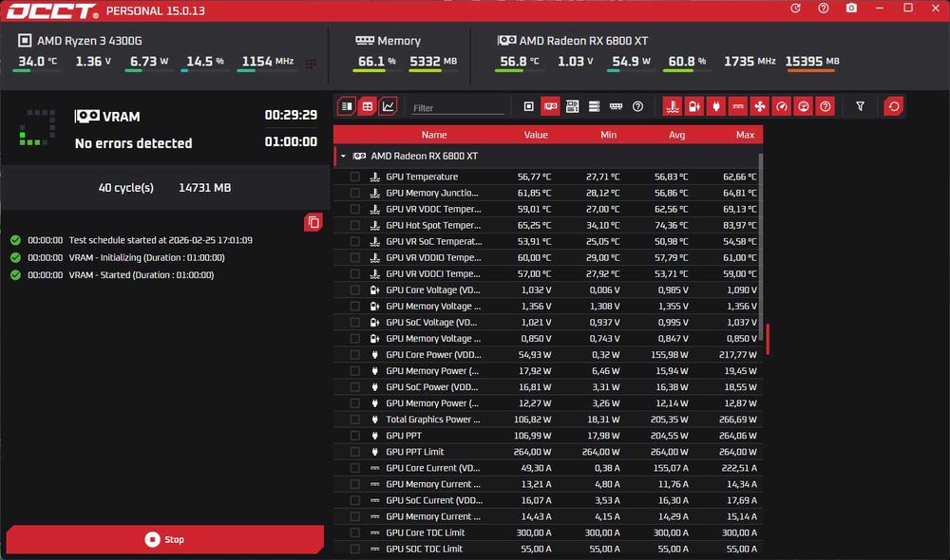
Task: Select the GPU SoC Current row
Action: 548,500
